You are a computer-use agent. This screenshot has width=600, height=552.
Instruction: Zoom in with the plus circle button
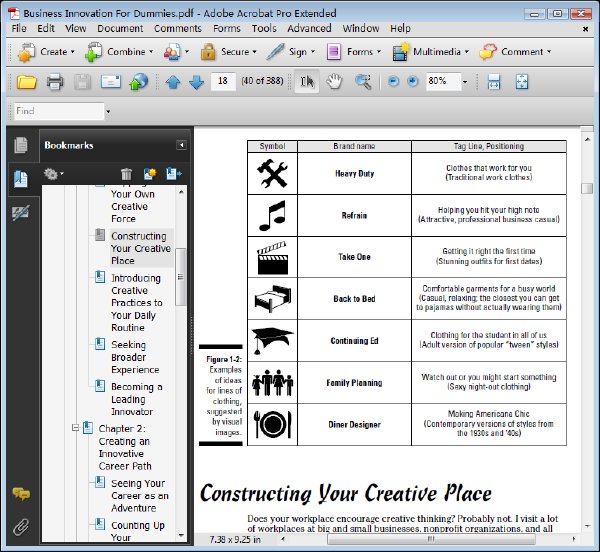(x=412, y=81)
